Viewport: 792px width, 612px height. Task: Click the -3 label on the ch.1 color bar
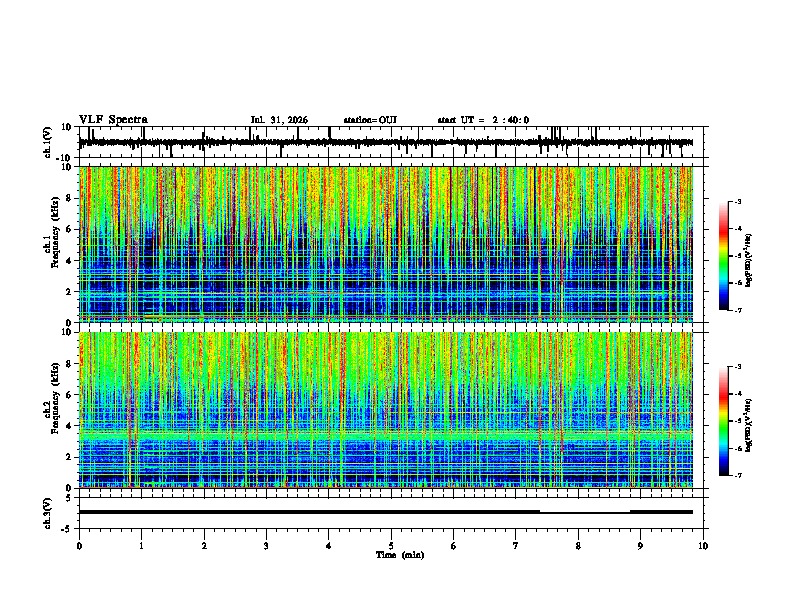[x=738, y=201]
